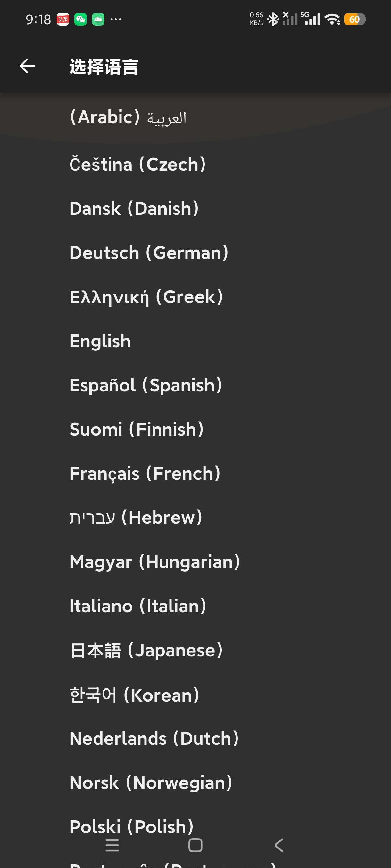391x868 pixels.
Task: Tap the back arrow in the header
Action: 27,66
